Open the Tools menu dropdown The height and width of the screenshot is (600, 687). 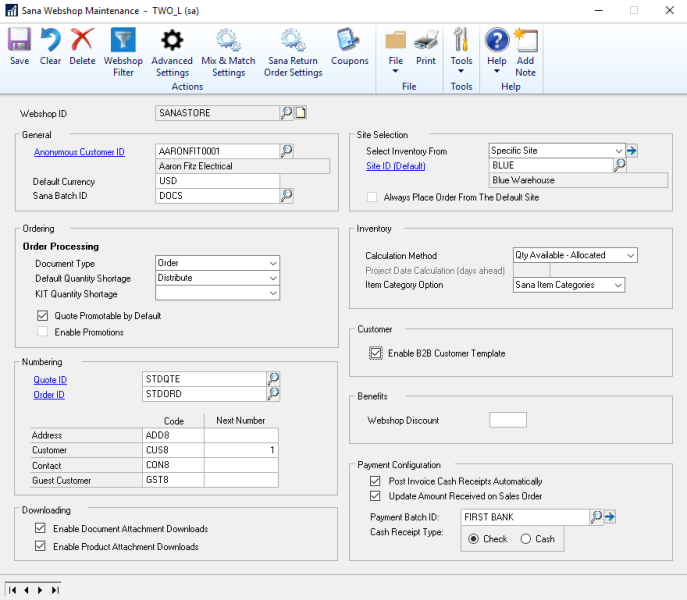pyautogui.click(x=461, y=61)
